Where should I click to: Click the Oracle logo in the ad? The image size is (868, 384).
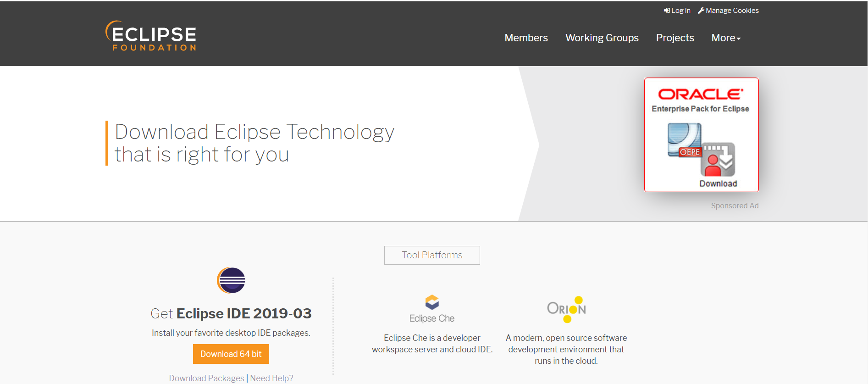click(701, 94)
